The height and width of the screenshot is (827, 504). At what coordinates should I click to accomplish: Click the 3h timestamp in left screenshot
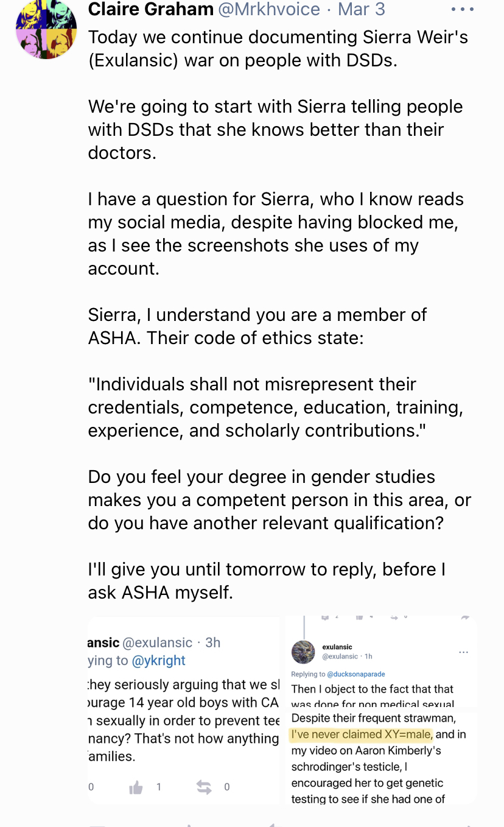212,642
